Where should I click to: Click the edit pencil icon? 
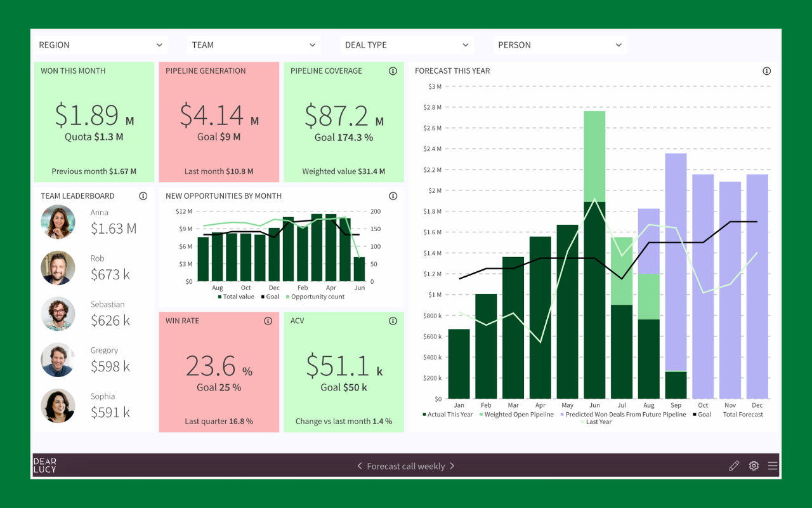click(734, 465)
